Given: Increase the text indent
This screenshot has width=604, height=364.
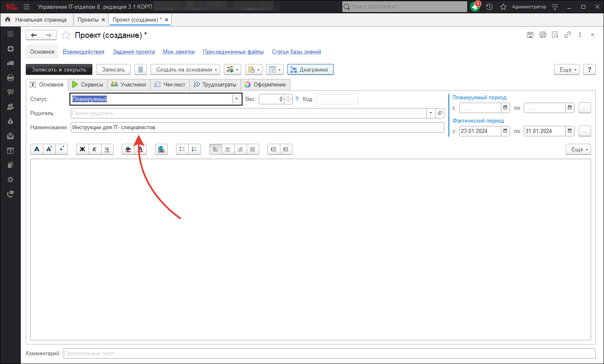Looking at the screenshot, I should click(x=273, y=149).
